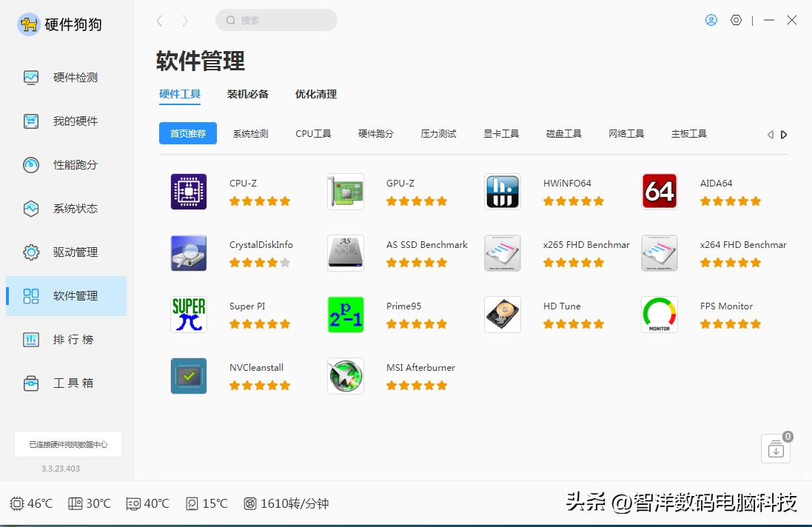Expand more categories with the right arrow
812x527 pixels.
pos(784,134)
